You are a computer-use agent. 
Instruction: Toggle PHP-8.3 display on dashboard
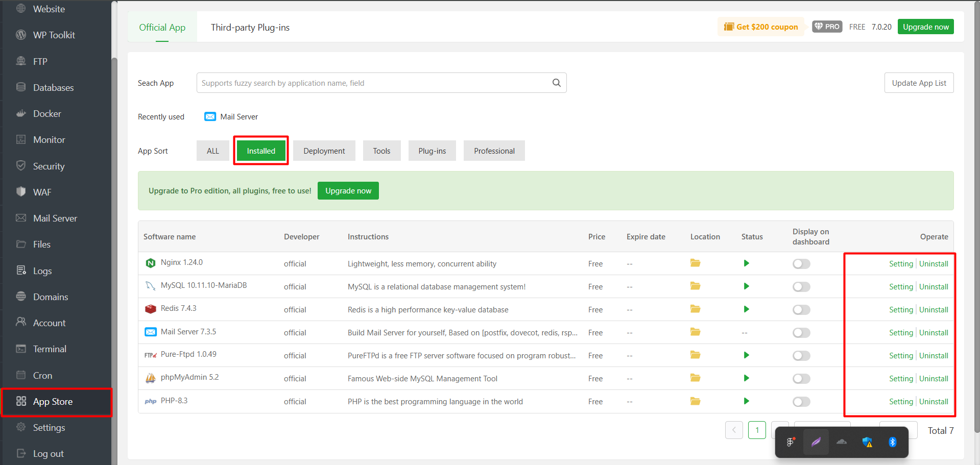click(801, 402)
